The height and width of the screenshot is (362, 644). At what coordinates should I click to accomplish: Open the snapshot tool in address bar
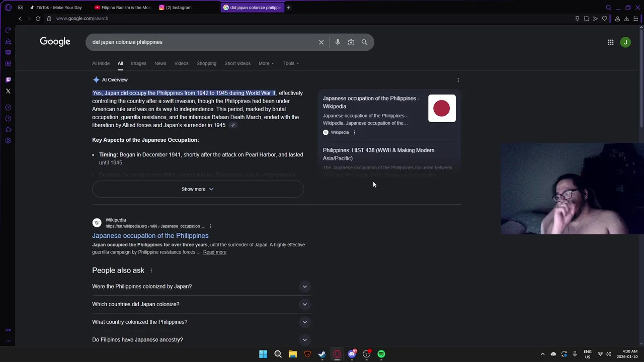click(x=586, y=19)
